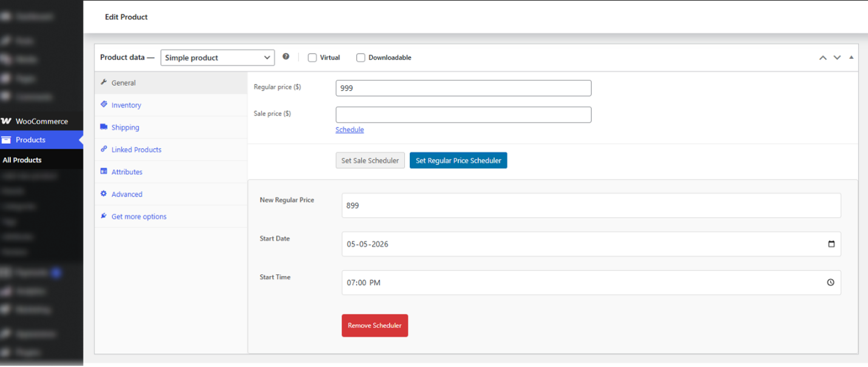868x367 pixels.
Task: Click the WooCommerce logo icon
Action: (x=6, y=121)
